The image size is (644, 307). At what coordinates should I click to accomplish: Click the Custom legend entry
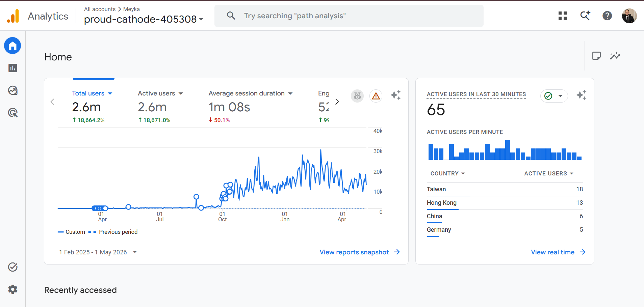pos(72,232)
